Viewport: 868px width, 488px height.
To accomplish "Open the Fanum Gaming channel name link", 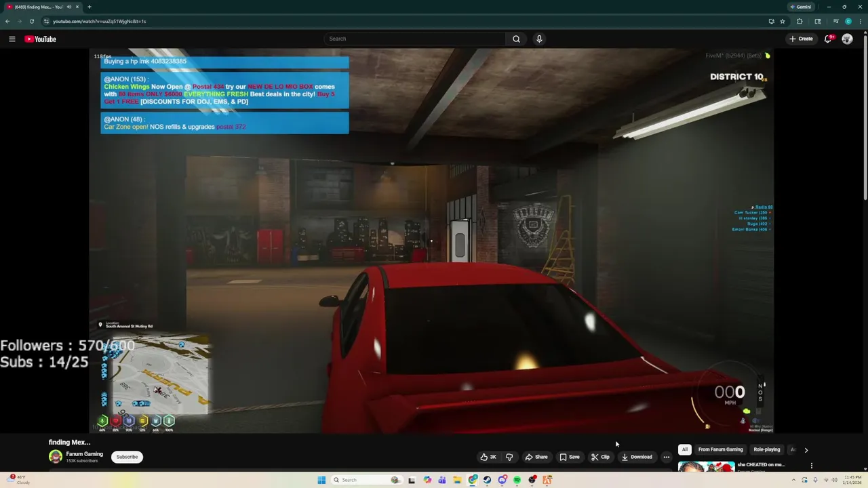I will click(x=85, y=454).
